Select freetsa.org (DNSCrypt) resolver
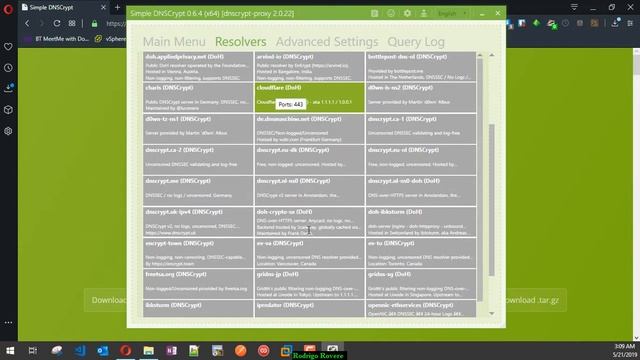 pos(198,284)
